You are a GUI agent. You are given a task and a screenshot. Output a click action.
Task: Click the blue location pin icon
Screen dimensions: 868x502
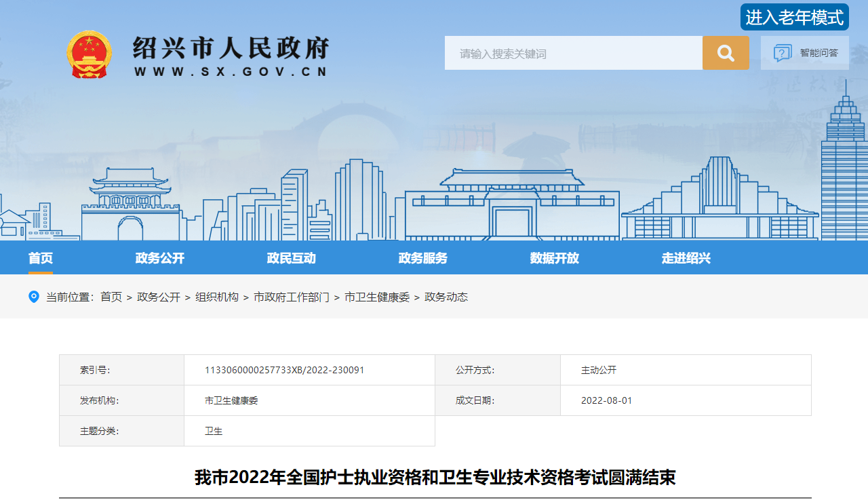34,297
